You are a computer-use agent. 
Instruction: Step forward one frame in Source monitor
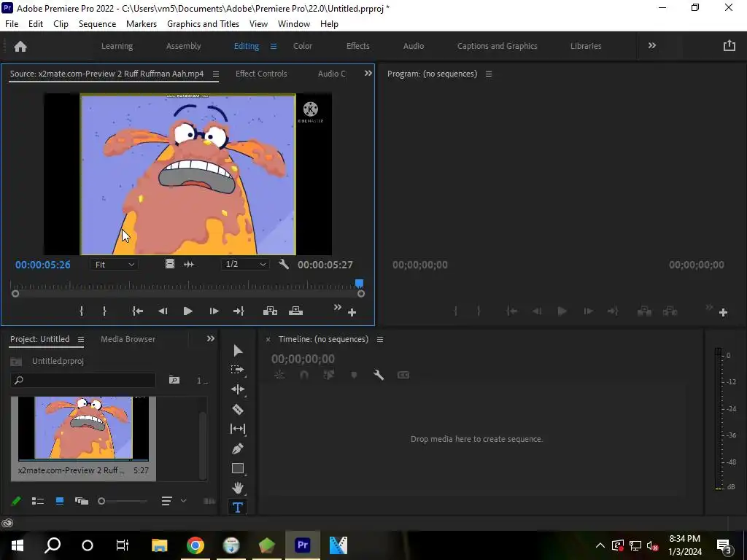click(214, 311)
